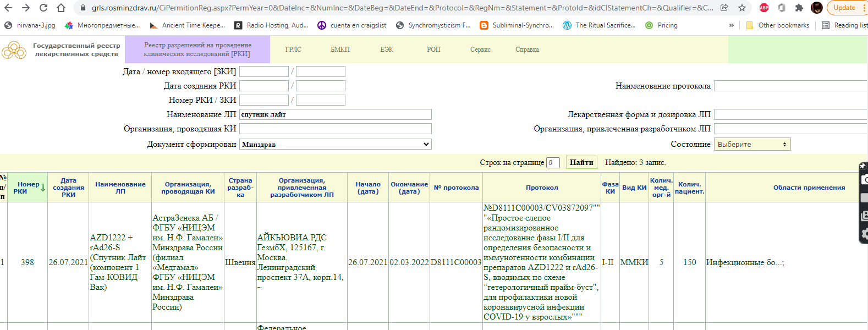Image resolution: width=868 pixels, height=330 pixels.
Task: Click the camera screenshot icon in side toolbar
Action: [x=864, y=180]
